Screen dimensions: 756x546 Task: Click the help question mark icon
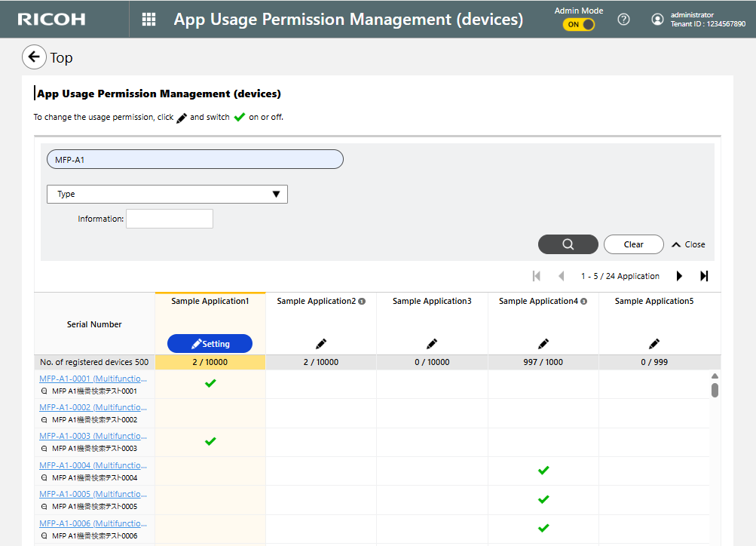[623, 20]
